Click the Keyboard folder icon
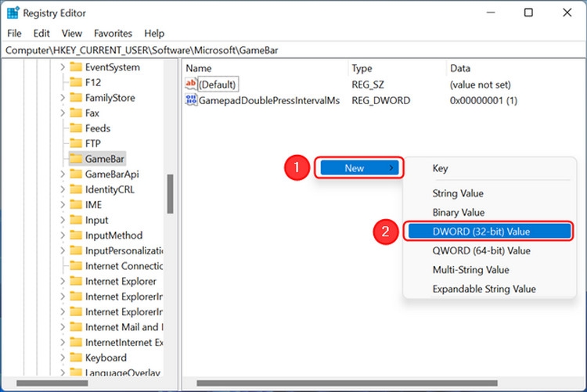587x392 pixels. (x=76, y=358)
